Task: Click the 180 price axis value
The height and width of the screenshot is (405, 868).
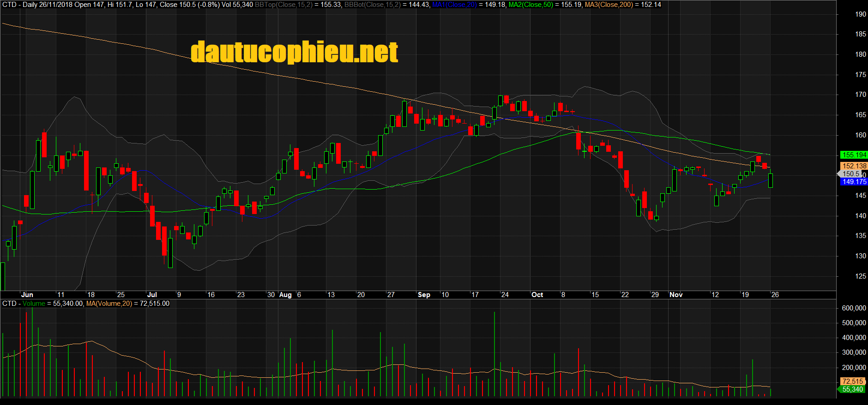Action: pos(861,54)
